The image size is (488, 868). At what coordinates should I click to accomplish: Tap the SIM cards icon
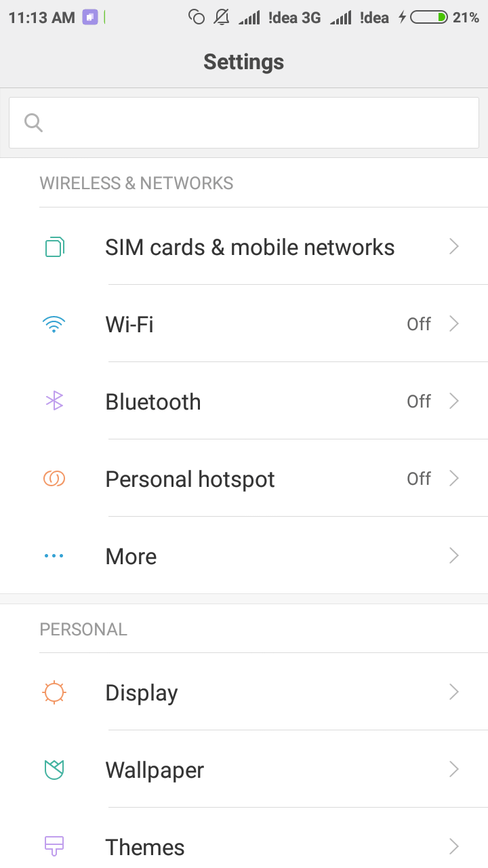click(54, 247)
